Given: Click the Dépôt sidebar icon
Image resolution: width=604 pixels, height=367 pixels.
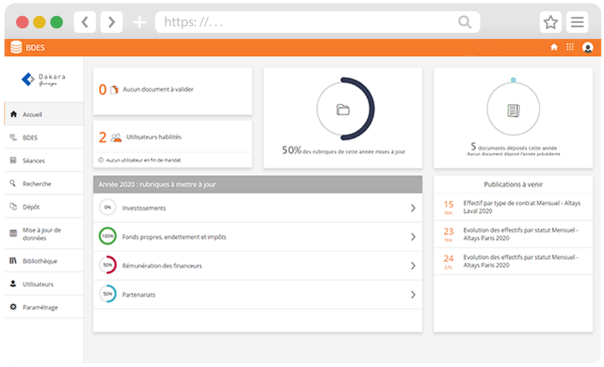Looking at the screenshot, I should point(13,206).
